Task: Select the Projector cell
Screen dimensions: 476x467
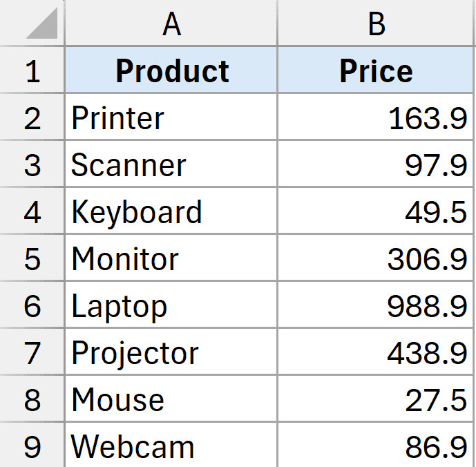Action: (x=171, y=353)
